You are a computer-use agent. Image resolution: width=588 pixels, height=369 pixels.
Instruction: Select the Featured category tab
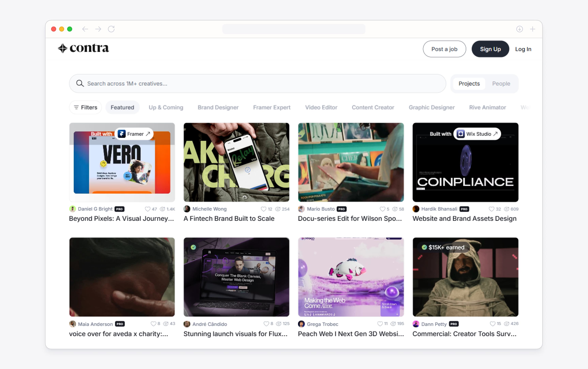122,107
